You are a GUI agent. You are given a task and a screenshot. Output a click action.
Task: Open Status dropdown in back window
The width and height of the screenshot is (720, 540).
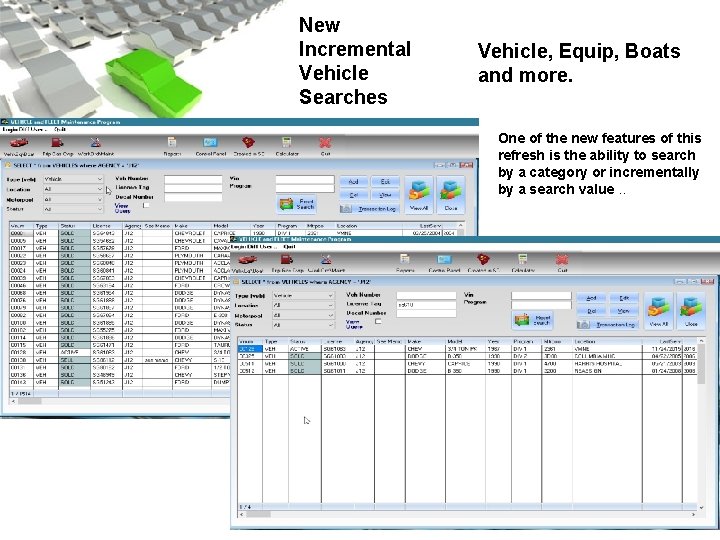pos(73,209)
